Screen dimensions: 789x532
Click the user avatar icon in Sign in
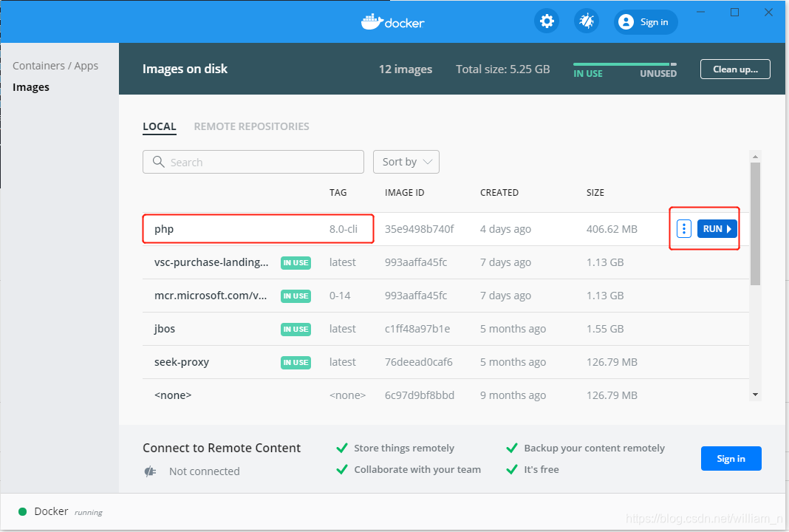coord(626,22)
